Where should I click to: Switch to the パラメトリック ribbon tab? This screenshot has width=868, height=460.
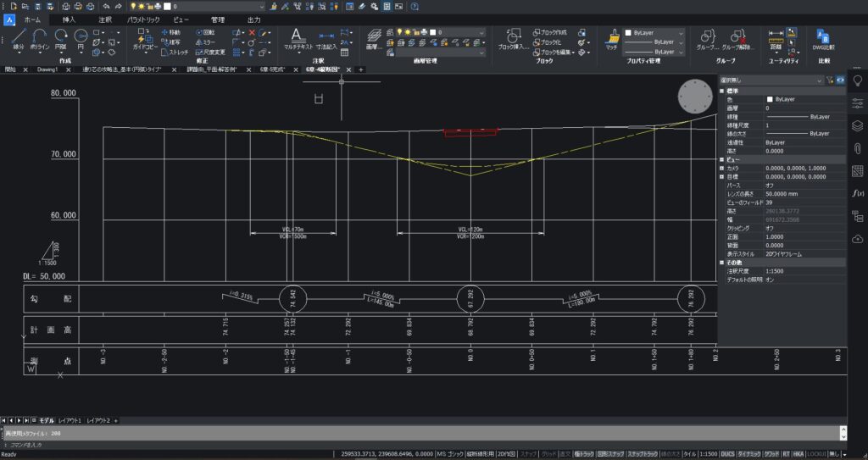pyautogui.click(x=143, y=20)
